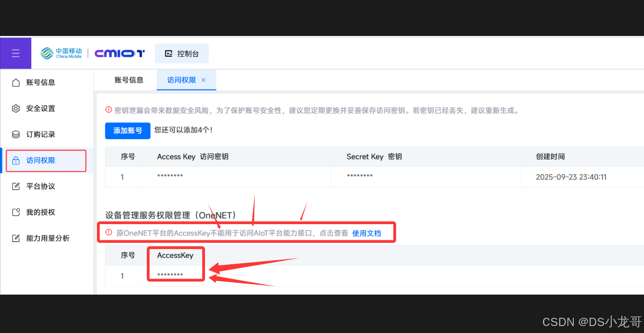This screenshot has width=644, height=333.
Task: Click the home icon beside 账号信息
Action: click(16, 83)
